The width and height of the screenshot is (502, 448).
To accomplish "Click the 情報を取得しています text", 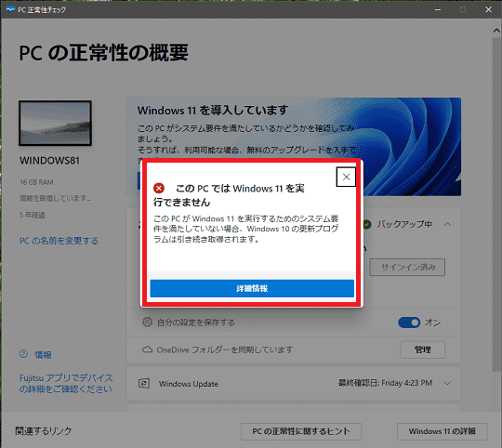I will pos(55,198).
